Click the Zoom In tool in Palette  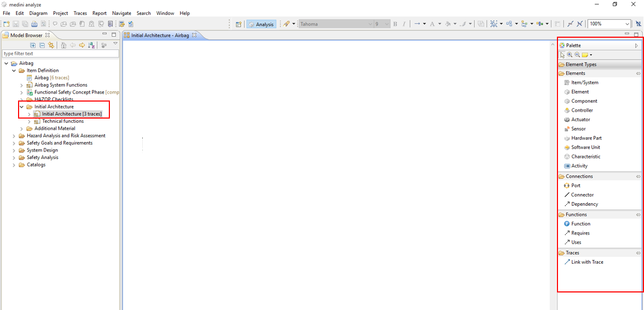570,55
